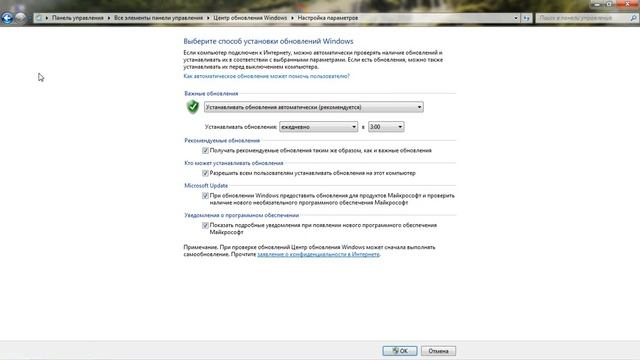Expand arrow after Панель управления breadcrumb
This screenshot has width=640, height=360.
point(109,18)
